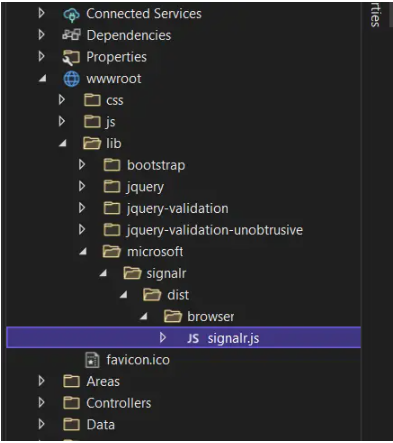Viewport: 393px width, 443px height.
Task: Collapse the wwwroot node
Action: click(x=43, y=79)
